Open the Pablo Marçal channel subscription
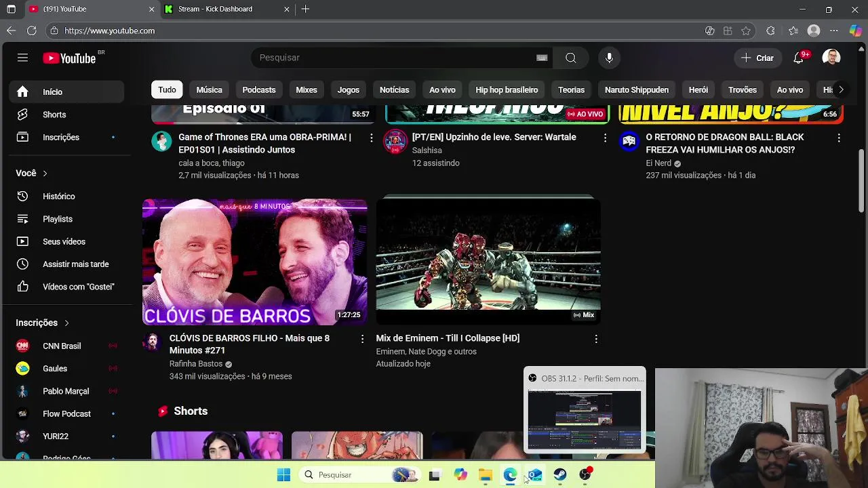This screenshot has width=868, height=488. (67, 391)
